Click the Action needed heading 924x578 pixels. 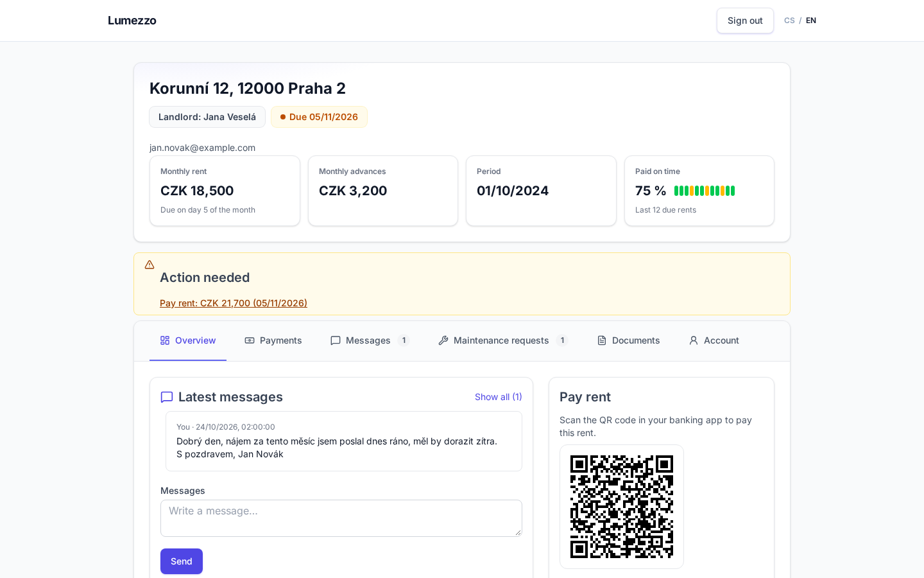pos(205,277)
